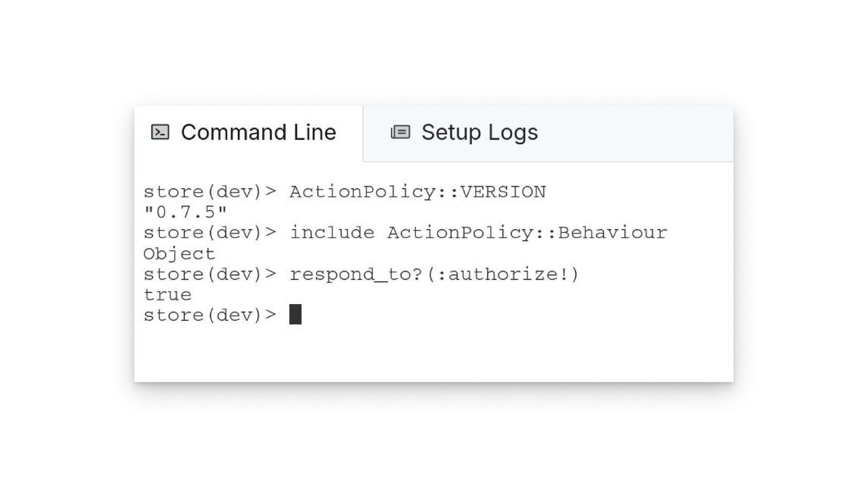
Task: Click the true output line
Action: (x=167, y=295)
